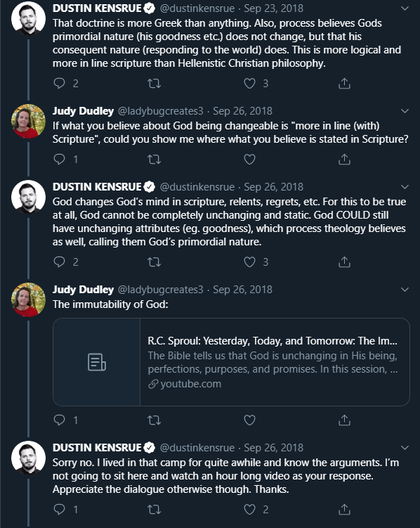The height and width of the screenshot is (528, 420).
Task: Share Dustin's 'Sorry no' tweet
Action: 344,510
